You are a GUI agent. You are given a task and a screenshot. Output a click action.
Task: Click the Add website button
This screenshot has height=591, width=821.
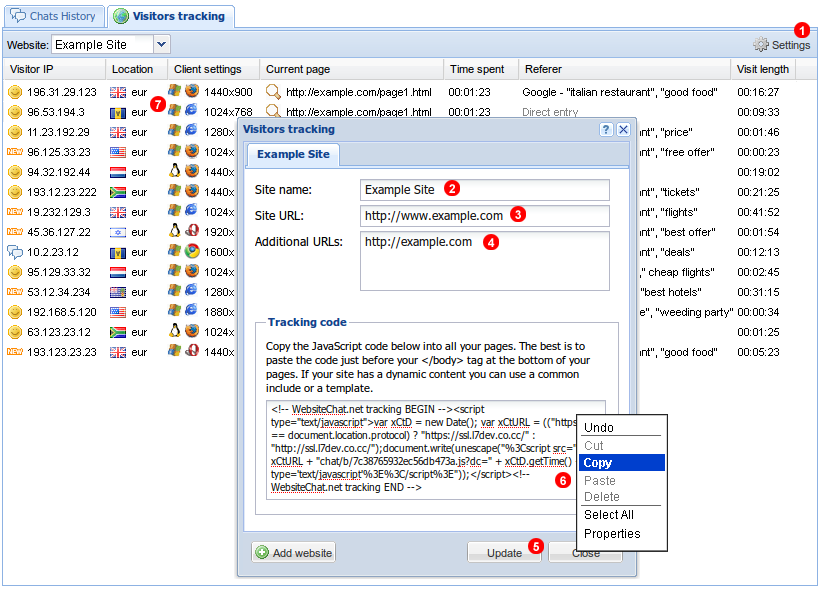pos(294,553)
